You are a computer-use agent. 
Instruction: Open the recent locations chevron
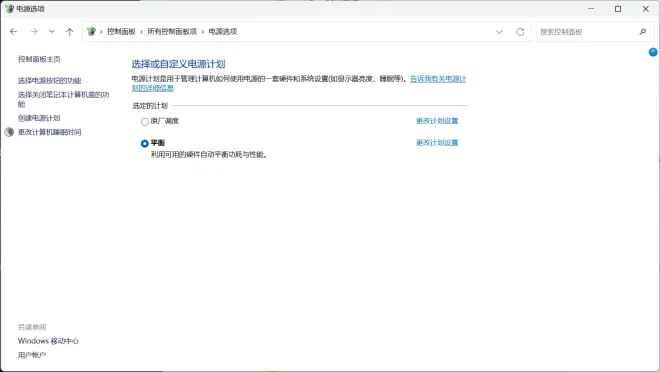coord(51,32)
